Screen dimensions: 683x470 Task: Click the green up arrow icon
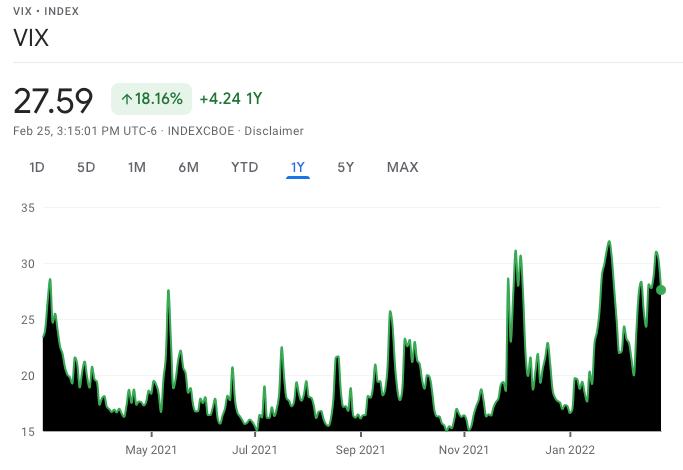click(x=126, y=99)
